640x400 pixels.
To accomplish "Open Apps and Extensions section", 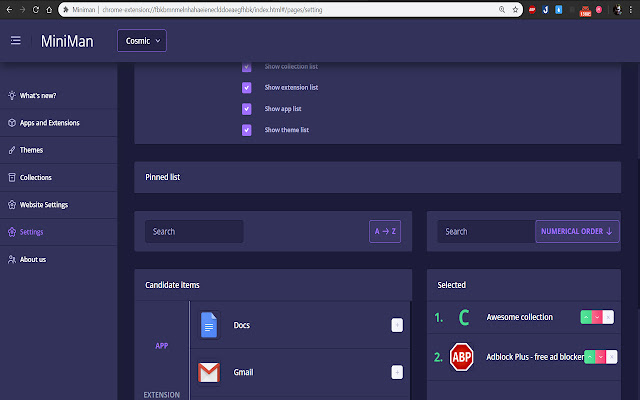I will coord(58,123).
